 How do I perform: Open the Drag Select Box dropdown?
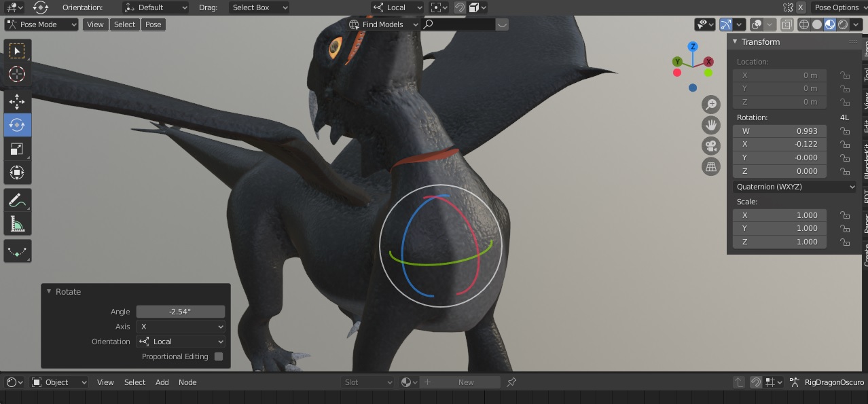(x=259, y=7)
